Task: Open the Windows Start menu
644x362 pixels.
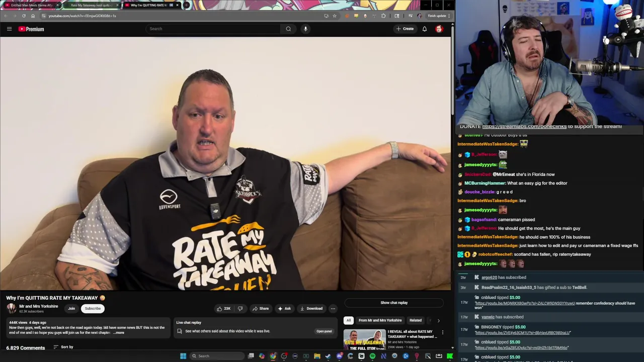Action: point(183,356)
